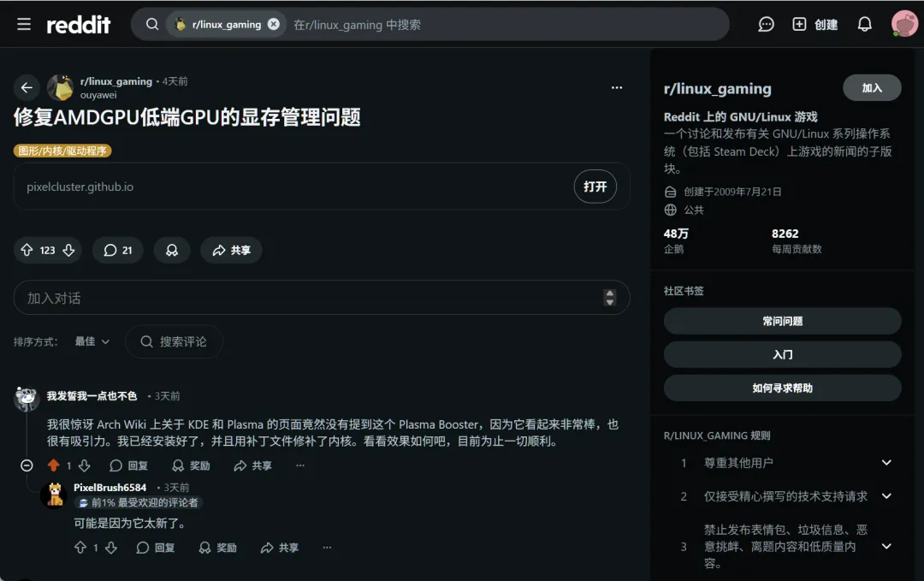Image resolution: width=924 pixels, height=581 pixels.
Task: Open the 最佳 sort order dropdown
Action: point(92,341)
